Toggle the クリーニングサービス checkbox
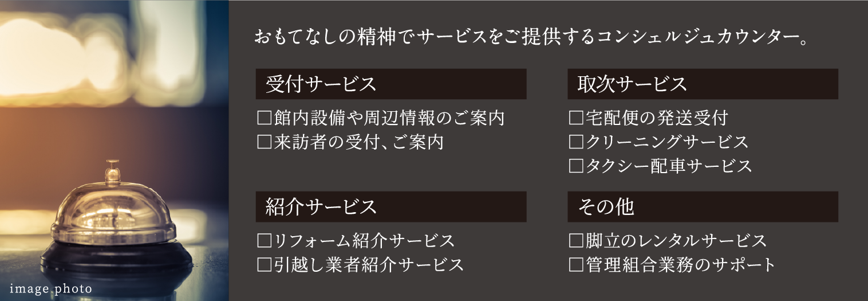Image resolution: width=868 pixels, height=301 pixels. (575, 143)
